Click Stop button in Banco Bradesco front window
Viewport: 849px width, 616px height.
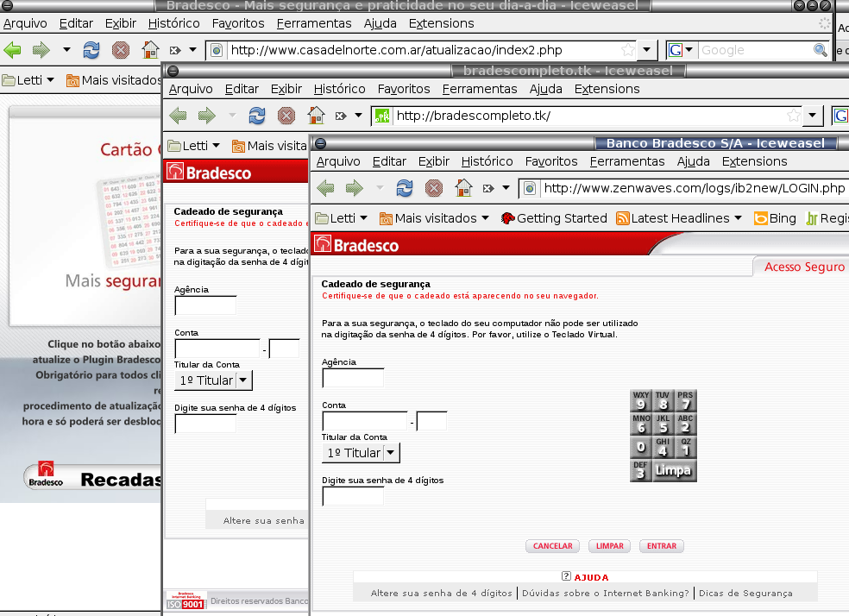click(x=434, y=188)
